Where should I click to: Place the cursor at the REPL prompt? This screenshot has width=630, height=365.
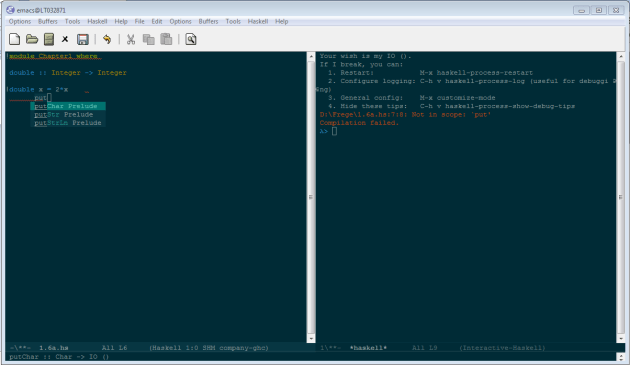coord(334,131)
